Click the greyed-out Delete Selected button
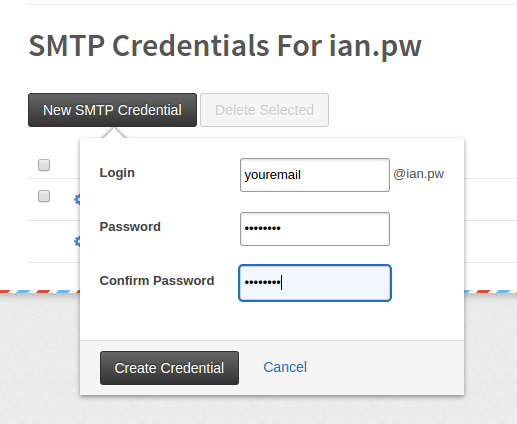 pos(264,110)
